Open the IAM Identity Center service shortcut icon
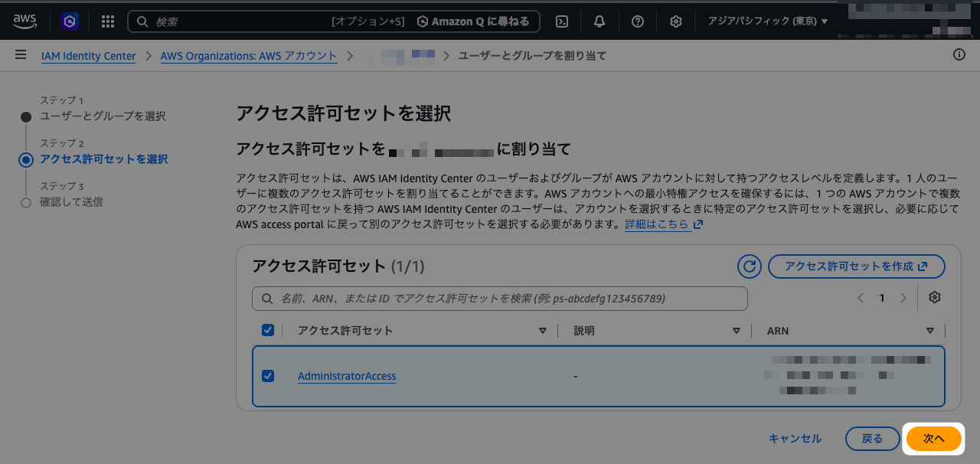980x464 pixels. 70,21
